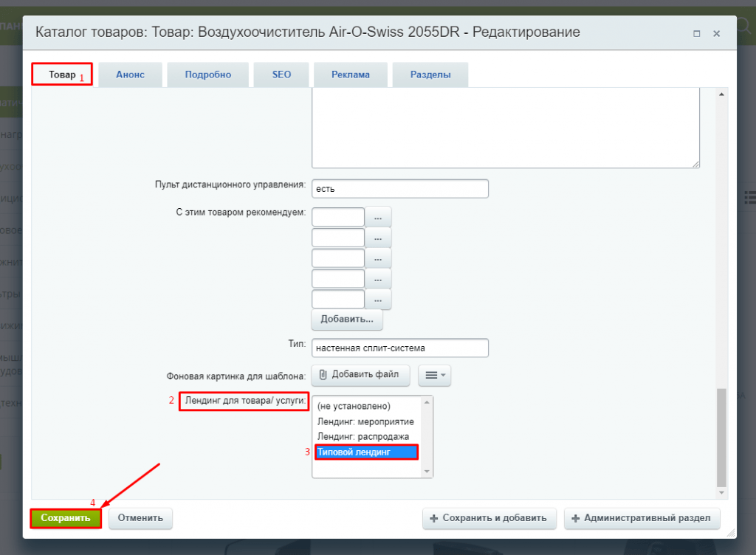
Task: Click the first recommended product browse button
Action: click(x=378, y=218)
